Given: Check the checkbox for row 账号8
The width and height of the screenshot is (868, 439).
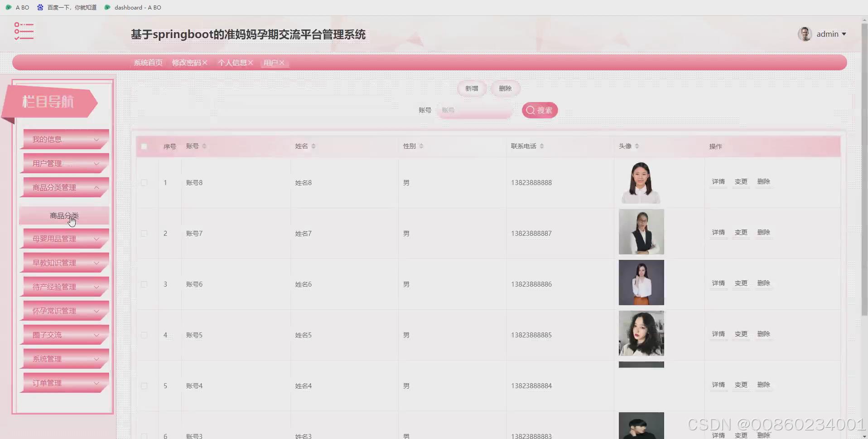Looking at the screenshot, I should click(x=144, y=183).
